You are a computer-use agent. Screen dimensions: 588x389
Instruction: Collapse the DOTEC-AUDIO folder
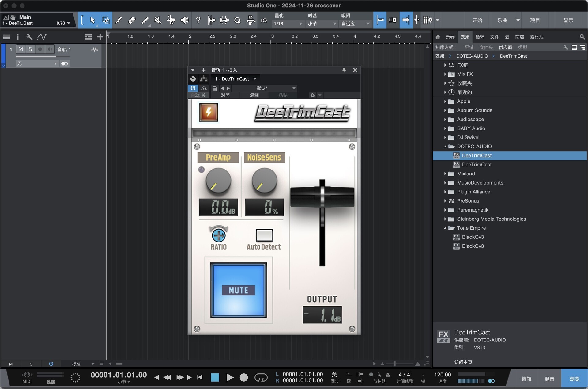[x=445, y=147]
